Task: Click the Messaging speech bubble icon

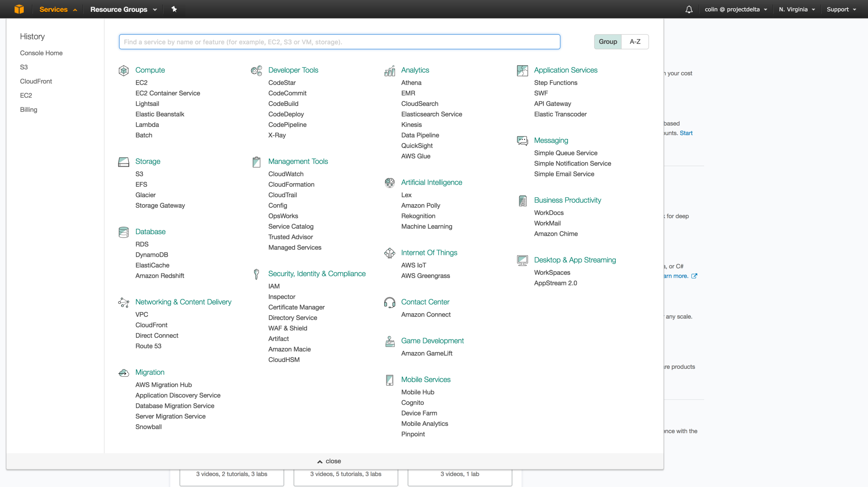Action: tap(522, 141)
